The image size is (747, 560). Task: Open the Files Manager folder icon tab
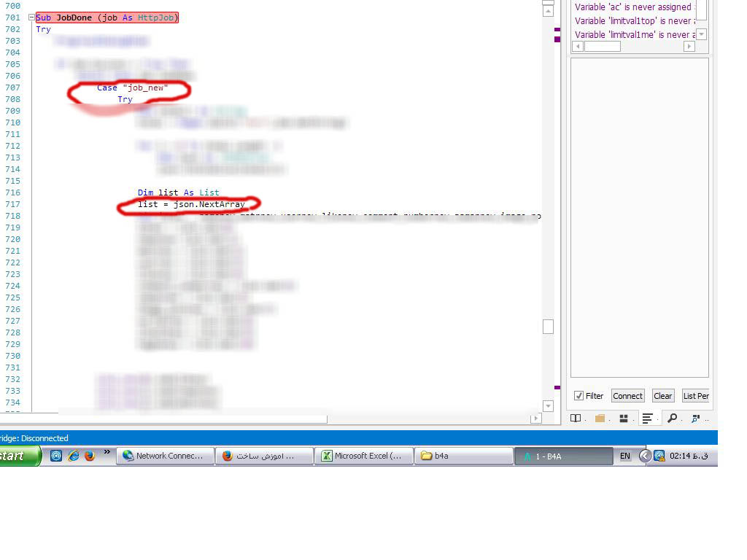(600, 419)
